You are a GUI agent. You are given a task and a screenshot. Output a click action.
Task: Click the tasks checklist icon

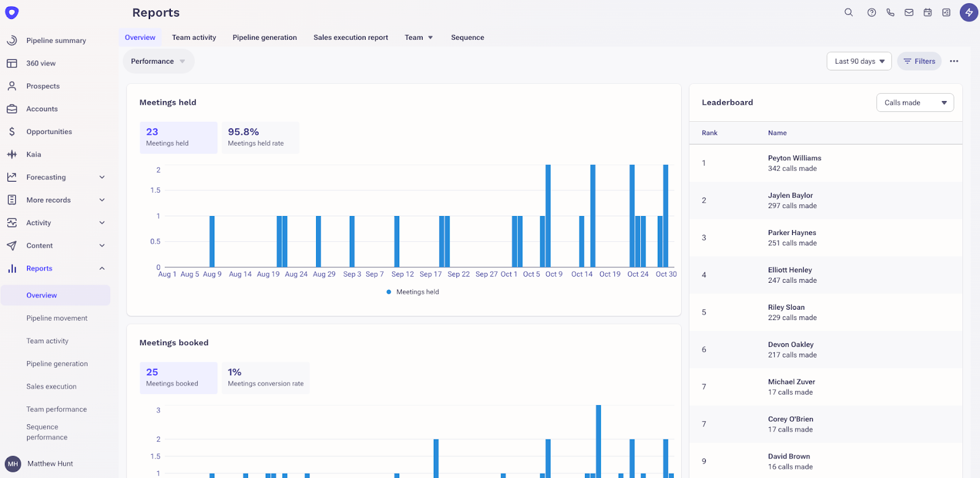pos(946,12)
